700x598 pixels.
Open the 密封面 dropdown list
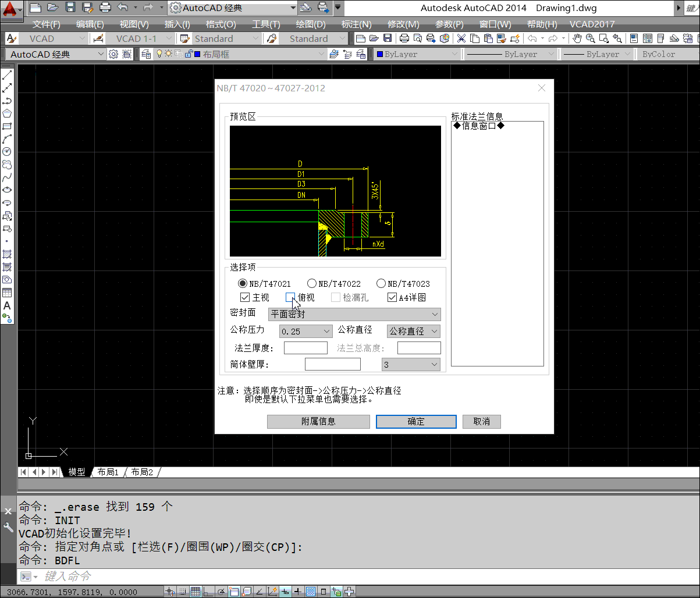coord(354,315)
